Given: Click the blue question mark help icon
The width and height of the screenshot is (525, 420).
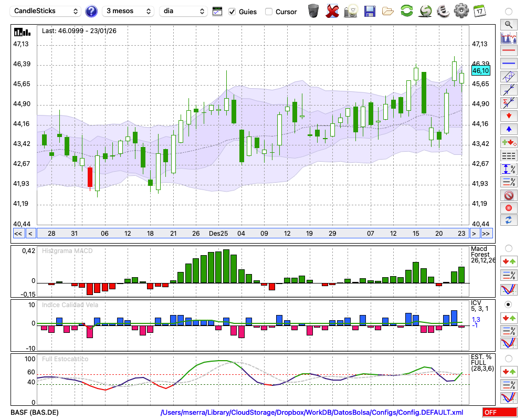Looking at the screenshot, I should coord(91,11).
